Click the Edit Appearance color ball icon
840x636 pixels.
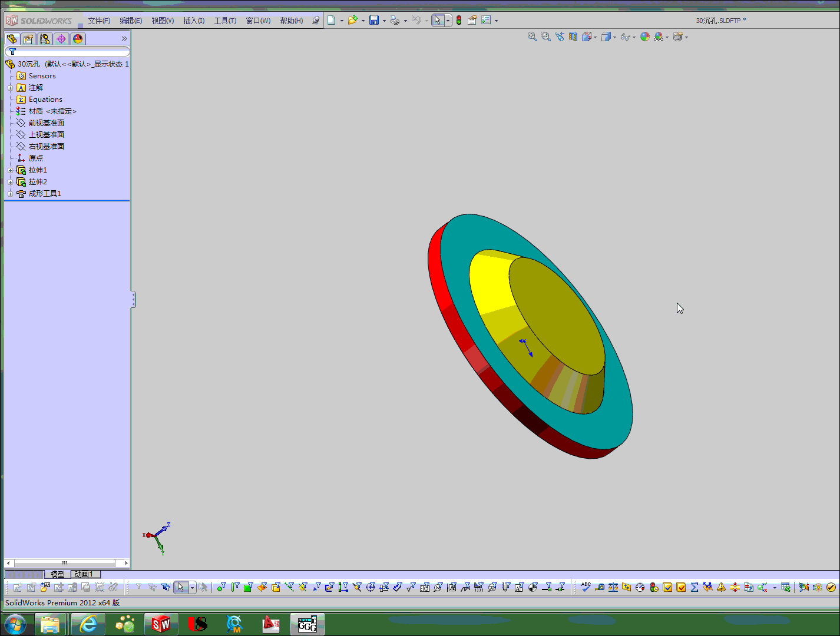pos(645,37)
